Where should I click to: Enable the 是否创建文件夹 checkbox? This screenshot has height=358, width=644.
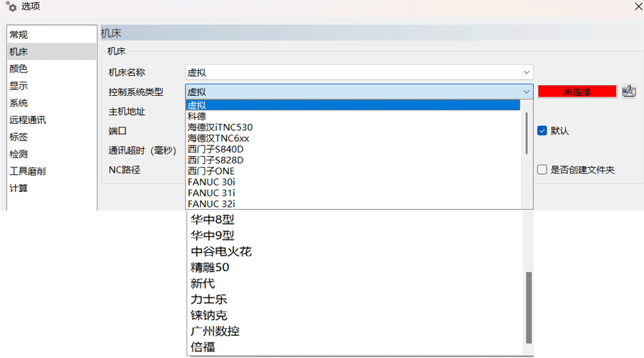tap(542, 170)
